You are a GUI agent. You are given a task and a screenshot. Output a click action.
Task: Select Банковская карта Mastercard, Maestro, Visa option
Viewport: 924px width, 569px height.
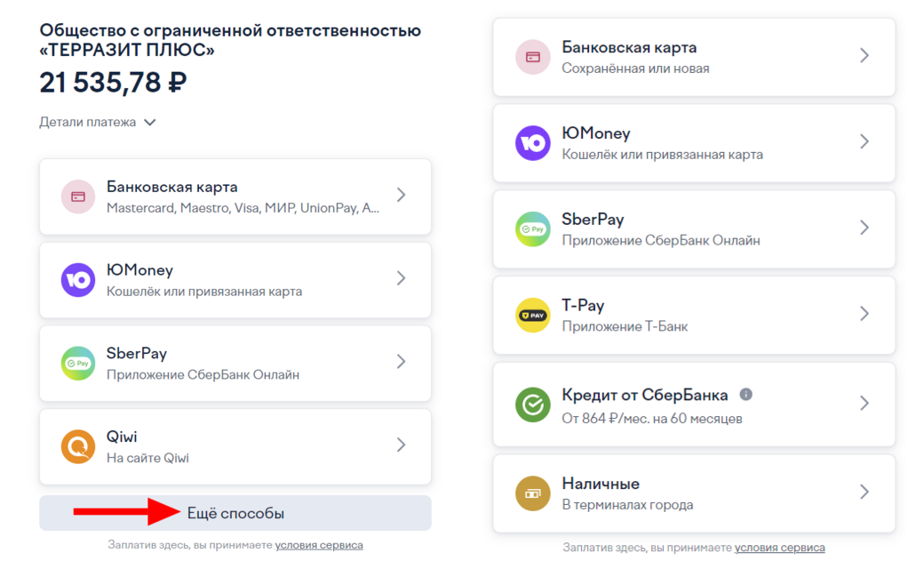[235, 197]
